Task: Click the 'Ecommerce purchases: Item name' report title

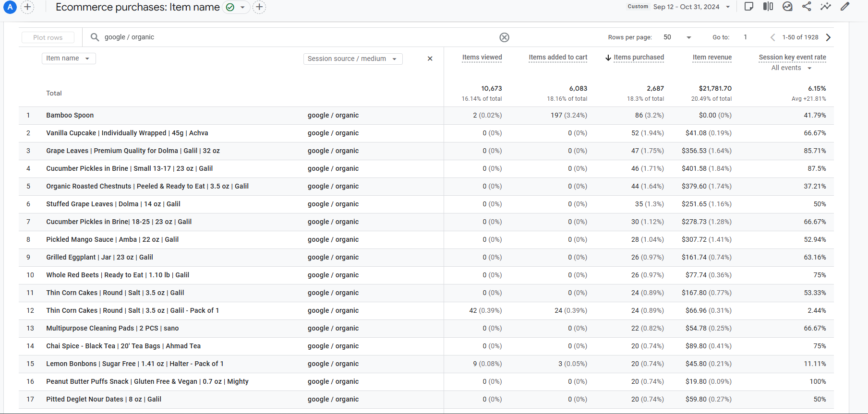Action: tap(138, 7)
